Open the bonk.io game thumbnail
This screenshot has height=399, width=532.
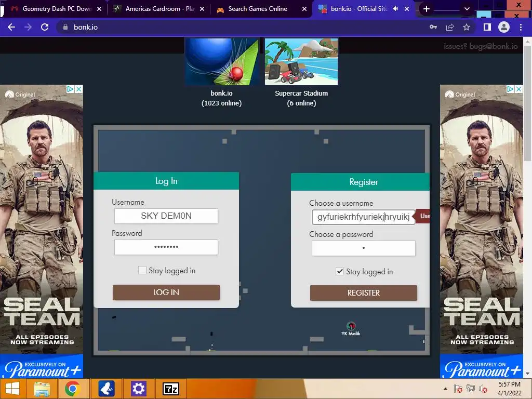(221, 61)
